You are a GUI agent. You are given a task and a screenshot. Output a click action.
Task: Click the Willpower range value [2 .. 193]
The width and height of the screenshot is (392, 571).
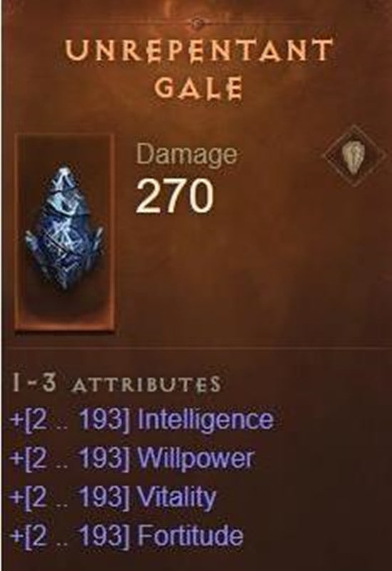tap(70, 459)
